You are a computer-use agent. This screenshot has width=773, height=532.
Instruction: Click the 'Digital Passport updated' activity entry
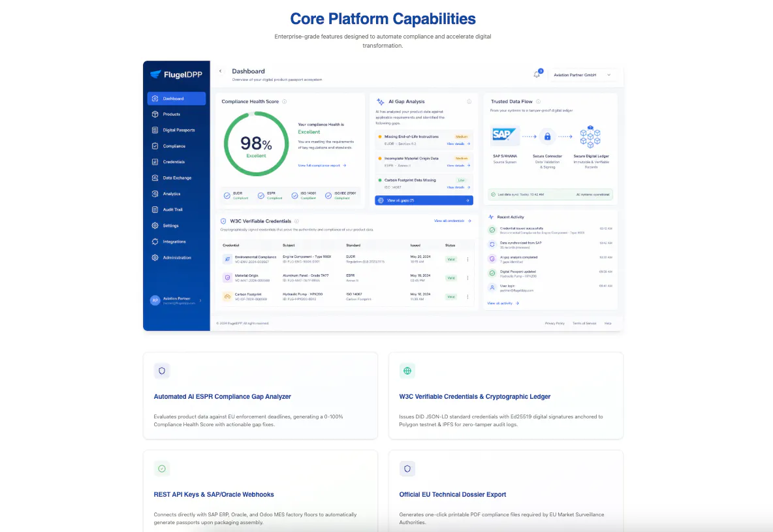pyautogui.click(x=550, y=273)
